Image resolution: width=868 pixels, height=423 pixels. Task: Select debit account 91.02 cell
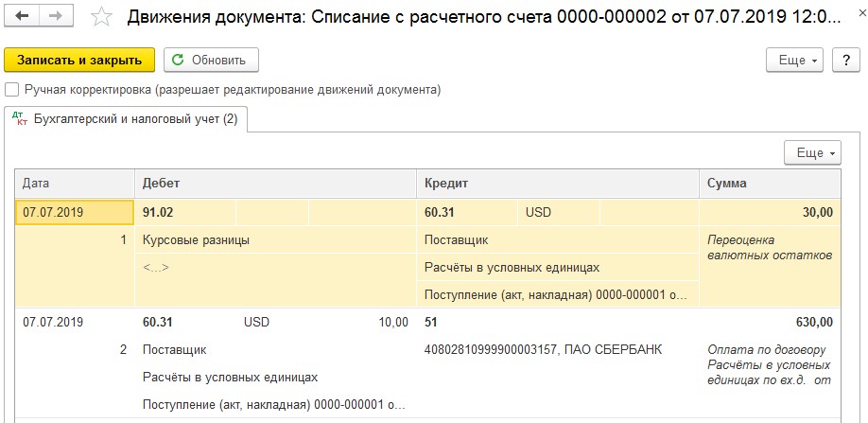click(x=185, y=212)
